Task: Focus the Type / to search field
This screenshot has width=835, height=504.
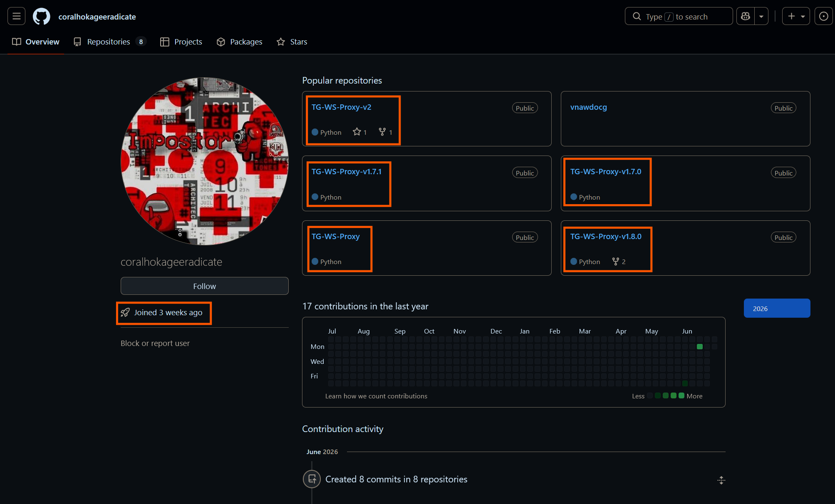Action: 679,16
